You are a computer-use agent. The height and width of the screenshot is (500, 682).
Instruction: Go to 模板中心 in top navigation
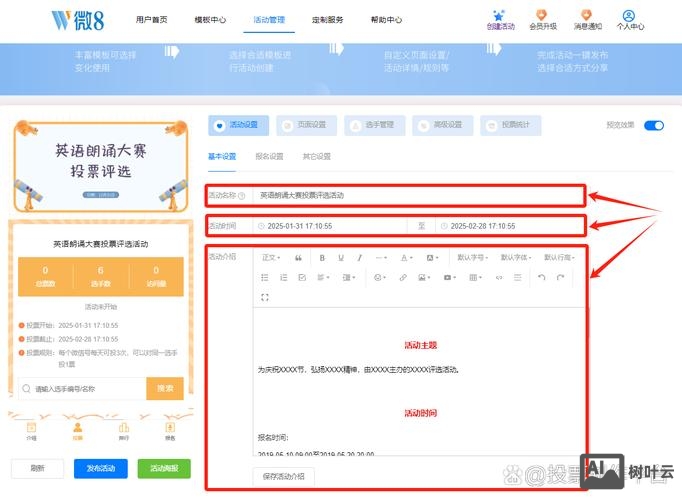coord(210,20)
